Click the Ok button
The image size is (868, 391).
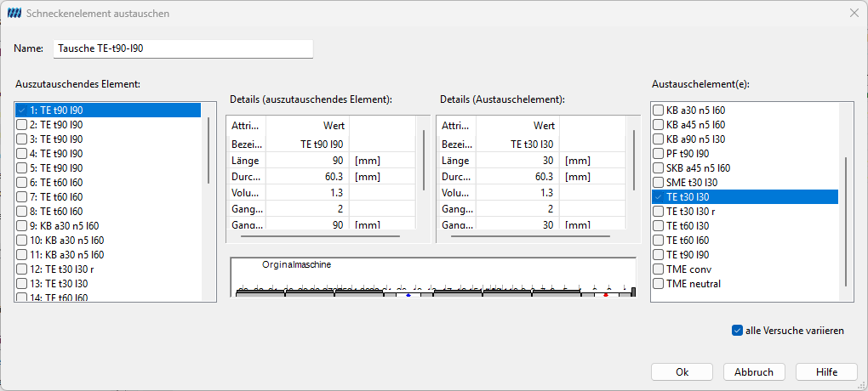pyautogui.click(x=682, y=372)
